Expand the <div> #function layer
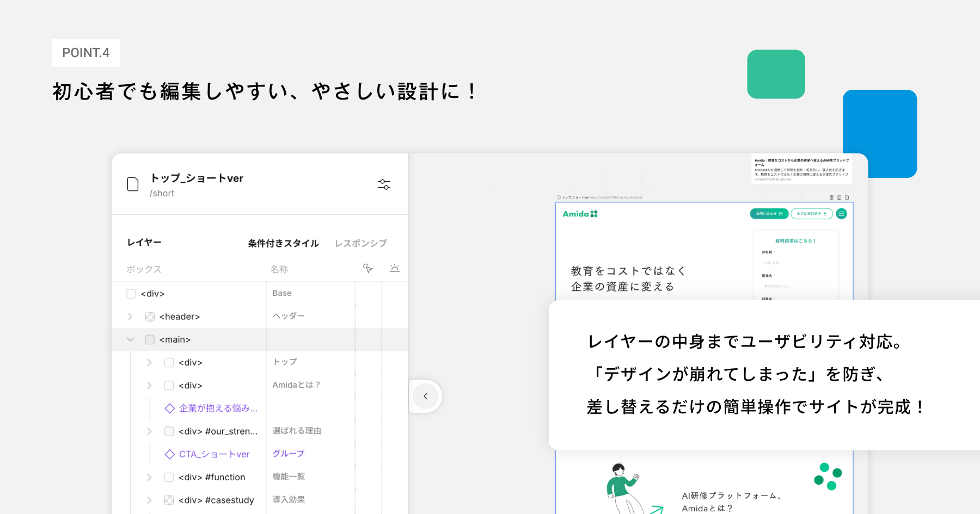Image resolution: width=980 pixels, height=514 pixels. click(149, 477)
